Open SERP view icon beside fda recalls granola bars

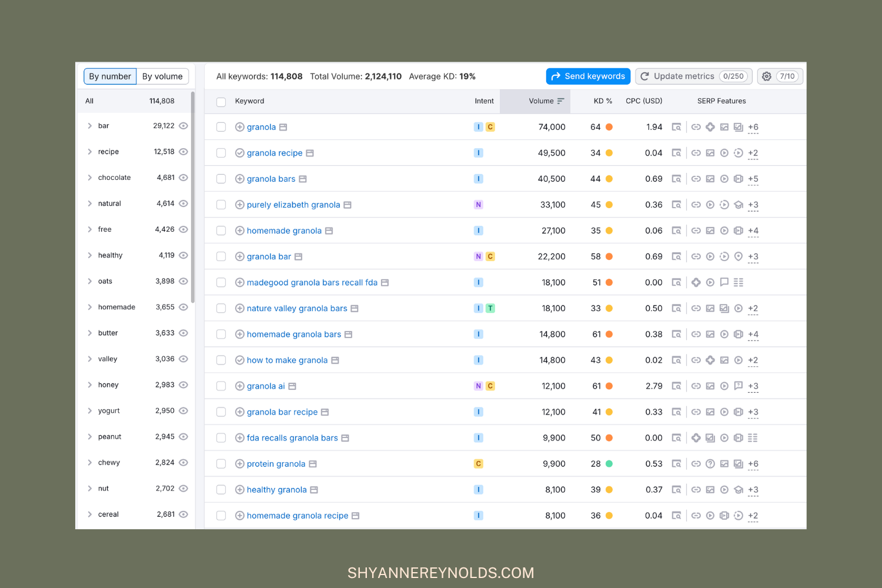pos(345,438)
